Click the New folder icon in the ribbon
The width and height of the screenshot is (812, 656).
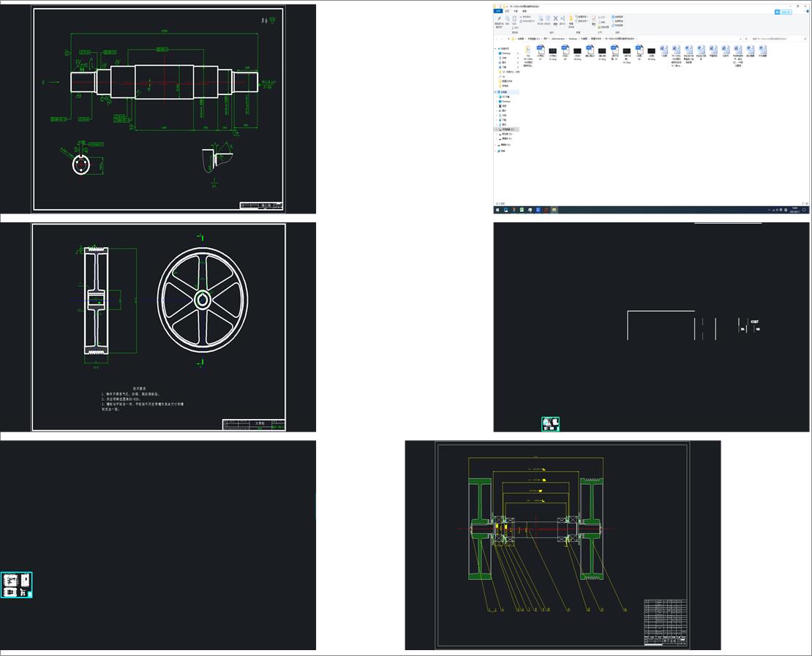(x=571, y=18)
